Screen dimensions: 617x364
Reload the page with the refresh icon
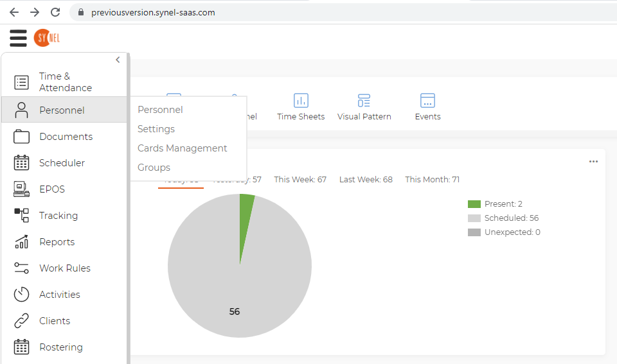(x=55, y=12)
